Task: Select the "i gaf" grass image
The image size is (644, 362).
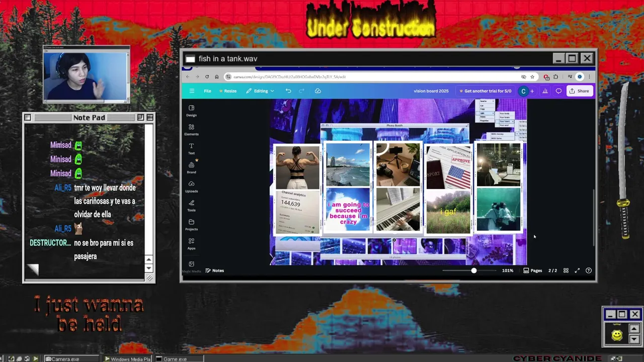Action: (x=448, y=211)
